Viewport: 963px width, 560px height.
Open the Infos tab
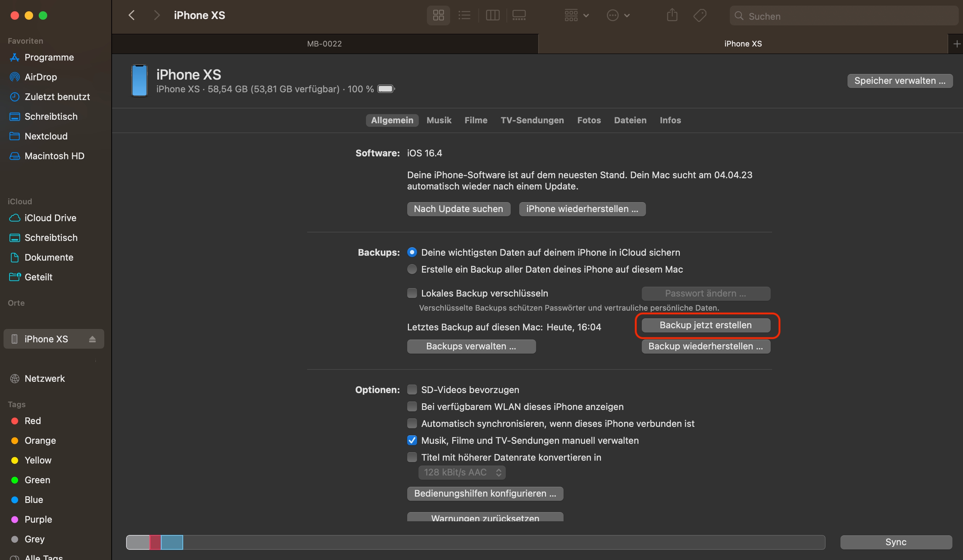(x=670, y=120)
